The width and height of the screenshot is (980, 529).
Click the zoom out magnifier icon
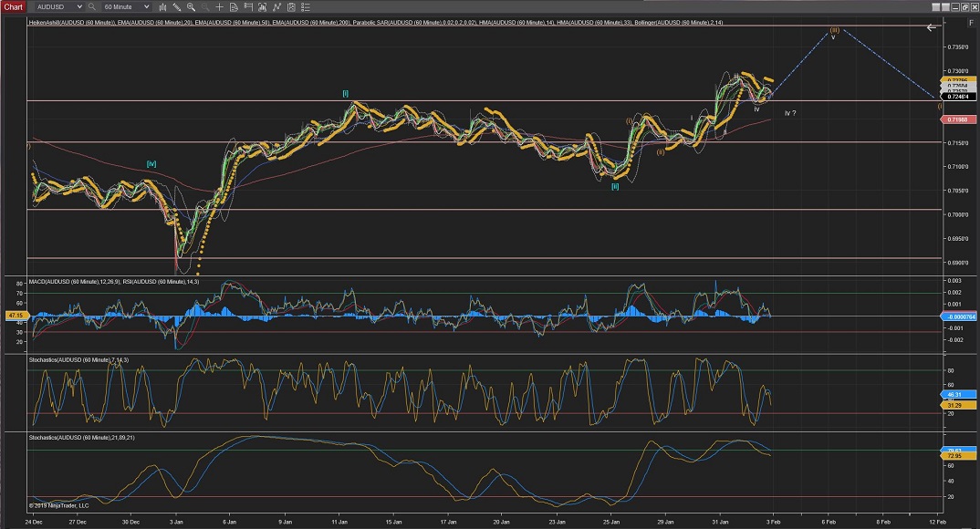205,7
